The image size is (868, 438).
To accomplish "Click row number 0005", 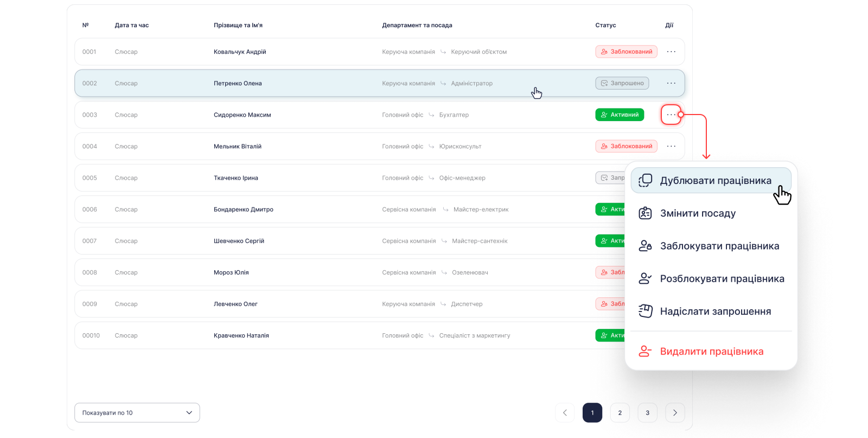I will (90, 177).
